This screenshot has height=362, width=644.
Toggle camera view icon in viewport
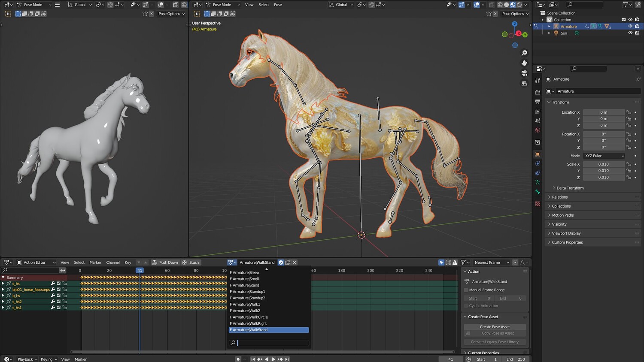coord(524,73)
